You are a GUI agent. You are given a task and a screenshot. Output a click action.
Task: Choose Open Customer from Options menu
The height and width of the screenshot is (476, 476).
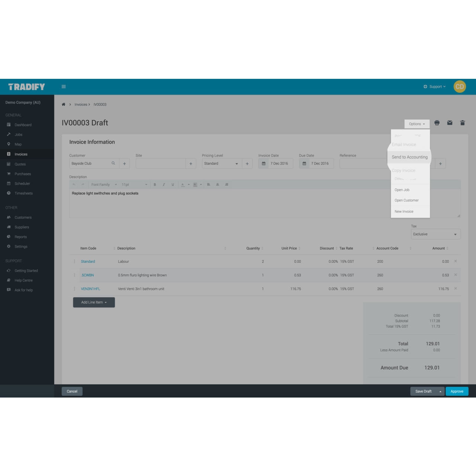tap(406, 200)
